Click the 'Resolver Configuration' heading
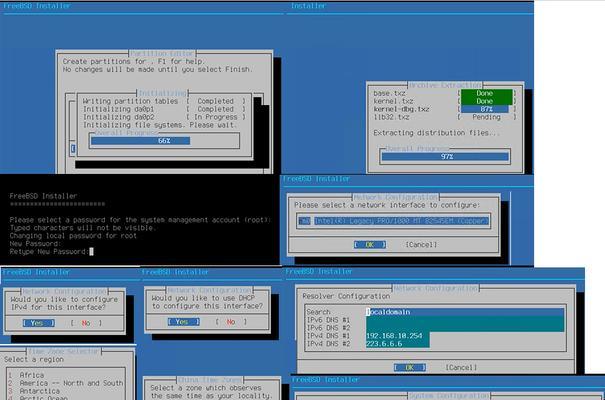The width and height of the screenshot is (605, 400). (346, 296)
